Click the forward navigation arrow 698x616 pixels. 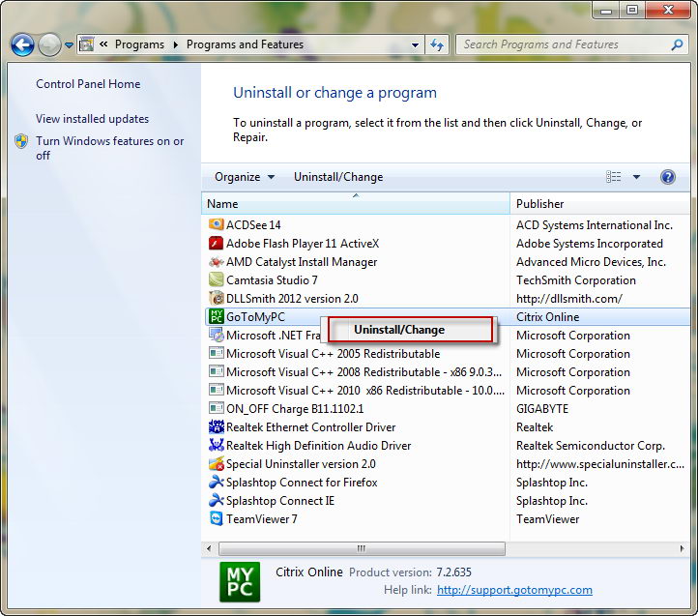click(x=49, y=45)
